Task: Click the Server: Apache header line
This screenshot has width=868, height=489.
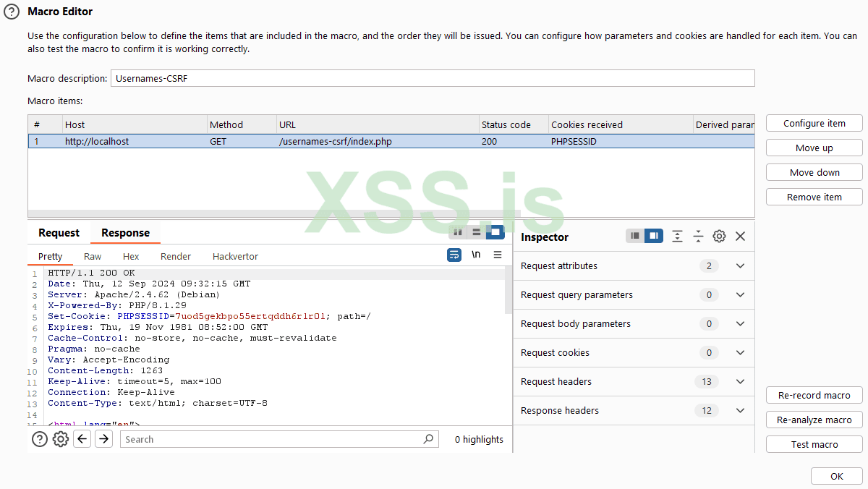Action: pos(134,294)
